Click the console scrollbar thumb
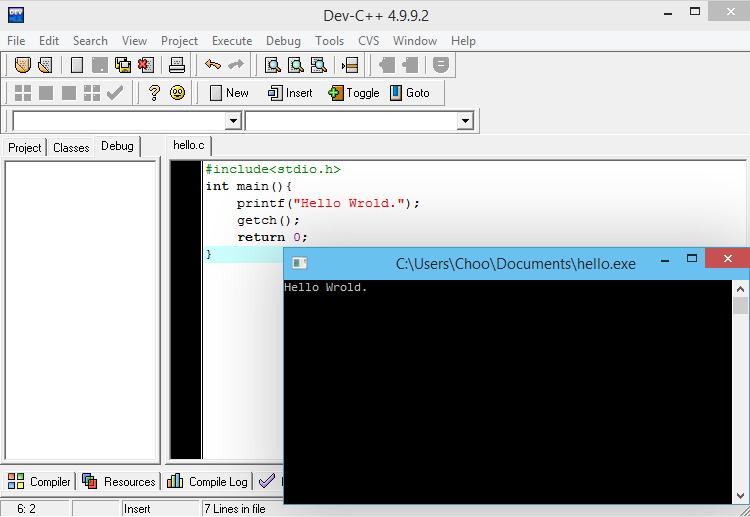The height and width of the screenshot is (517, 750). pyautogui.click(x=740, y=306)
